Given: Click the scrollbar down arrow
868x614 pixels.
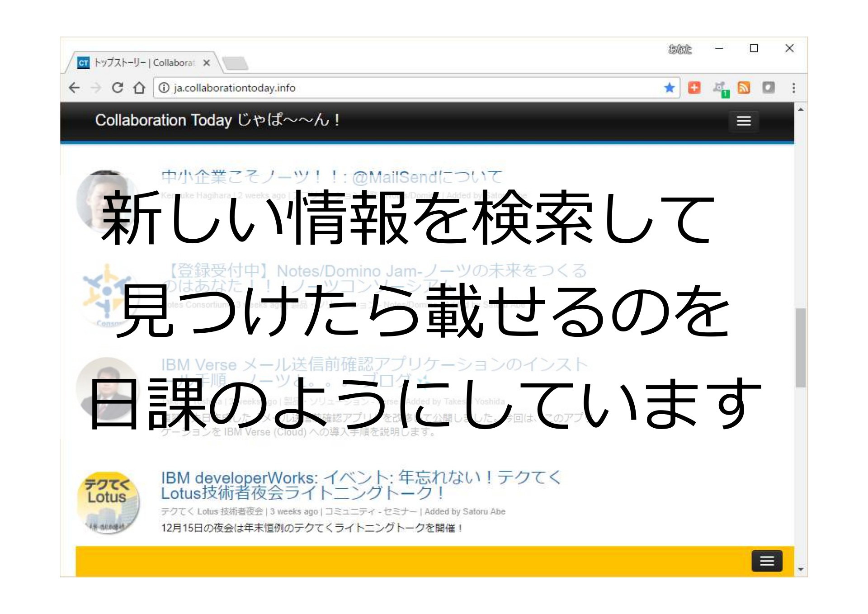Looking at the screenshot, I should click(801, 570).
